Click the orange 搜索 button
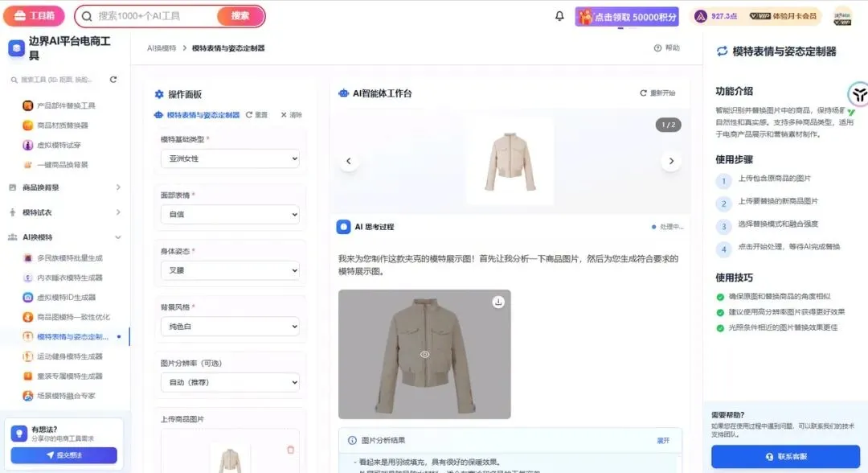 pyautogui.click(x=240, y=16)
